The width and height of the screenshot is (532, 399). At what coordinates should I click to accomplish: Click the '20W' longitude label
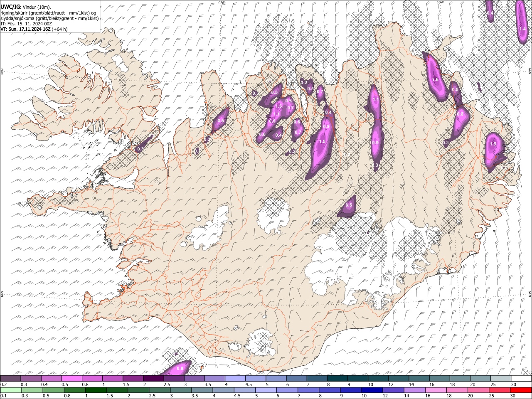click(x=221, y=2)
